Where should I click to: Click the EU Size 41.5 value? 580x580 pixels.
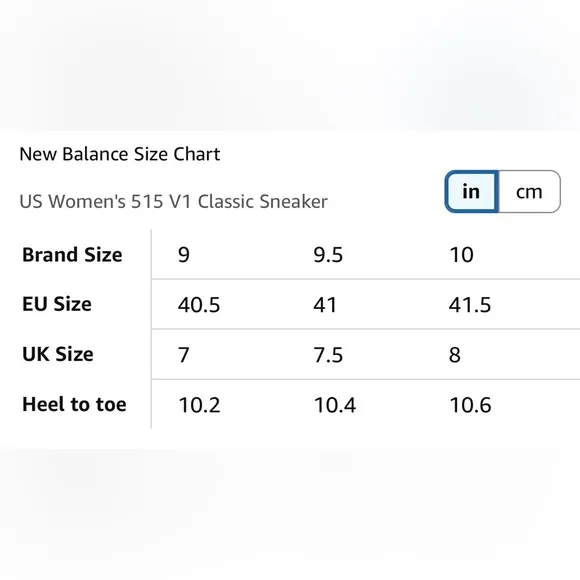click(x=470, y=305)
